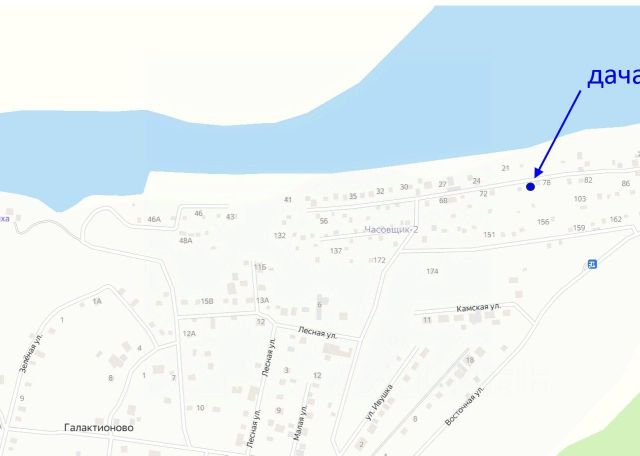This screenshot has width=640, height=456.
Task: Select house number 174 label
Action: (x=432, y=271)
